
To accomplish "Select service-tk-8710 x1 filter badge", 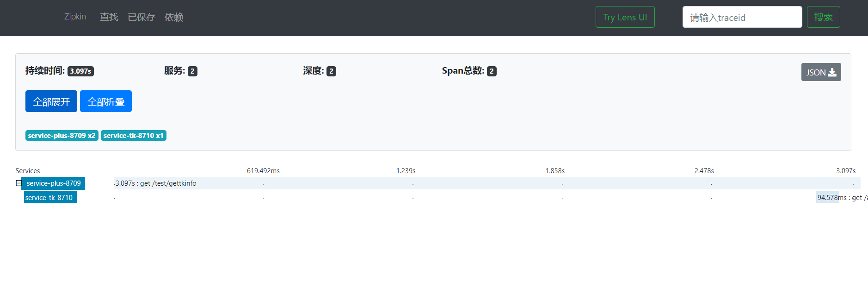I will (134, 136).
